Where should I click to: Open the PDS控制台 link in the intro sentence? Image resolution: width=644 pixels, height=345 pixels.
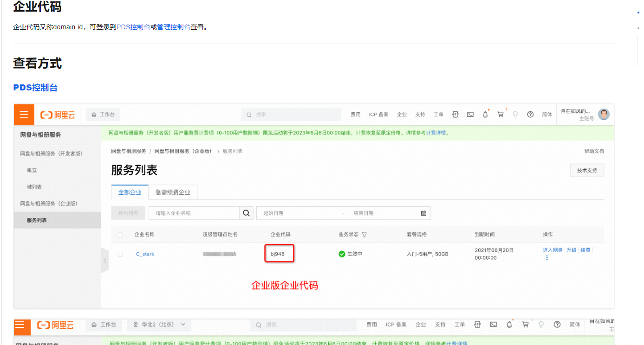(133, 27)
